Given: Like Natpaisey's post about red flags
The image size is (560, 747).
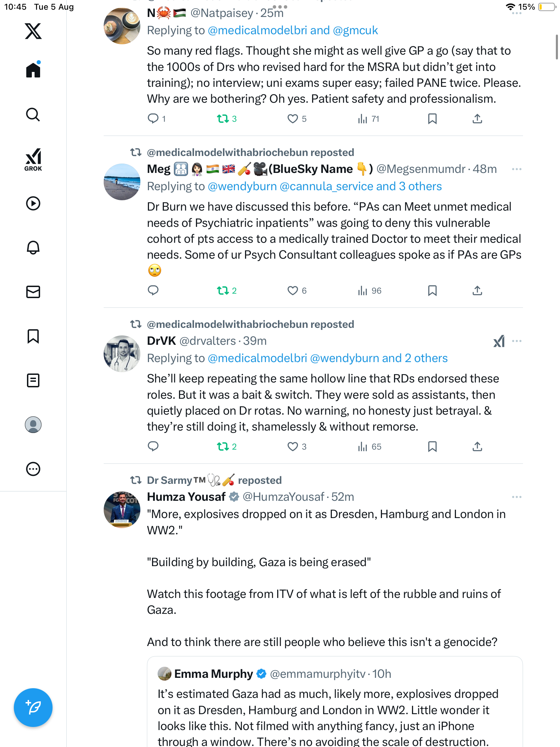Looking at the screenshot, I should 293,119.
